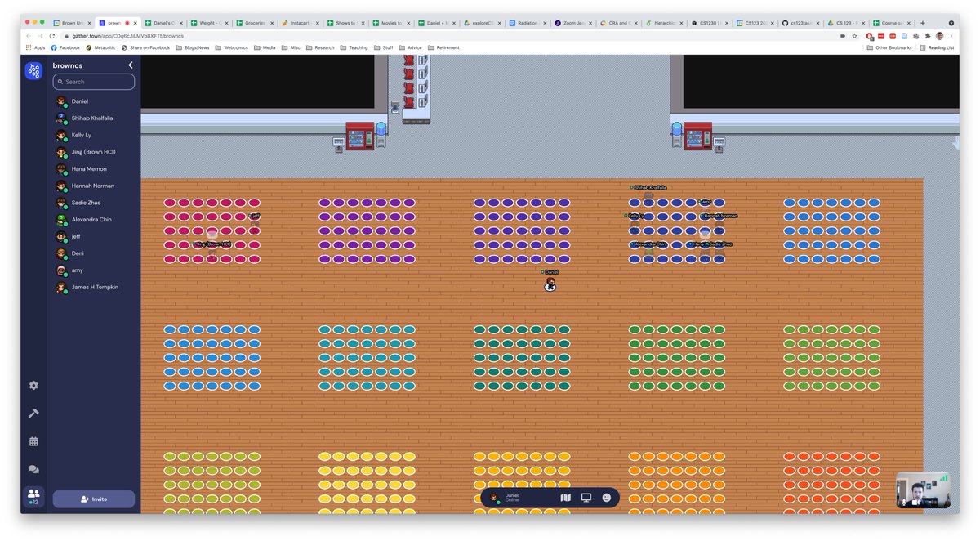Click the left red vending machine

tap(360, 136)
